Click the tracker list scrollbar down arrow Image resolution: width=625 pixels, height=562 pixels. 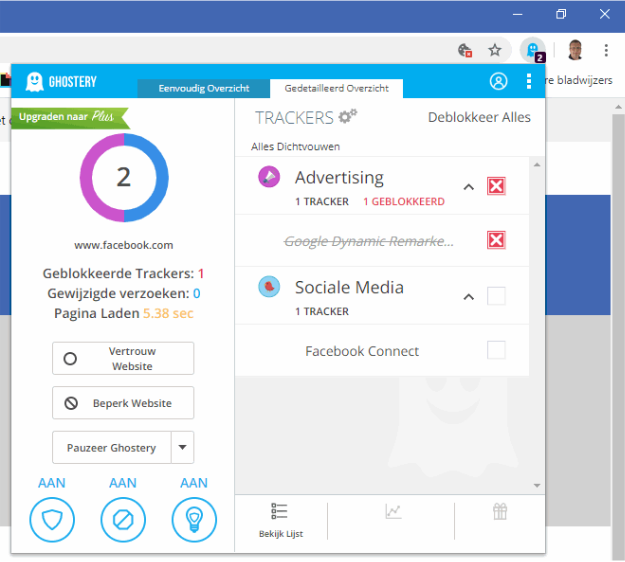click(x=537, y=485)
